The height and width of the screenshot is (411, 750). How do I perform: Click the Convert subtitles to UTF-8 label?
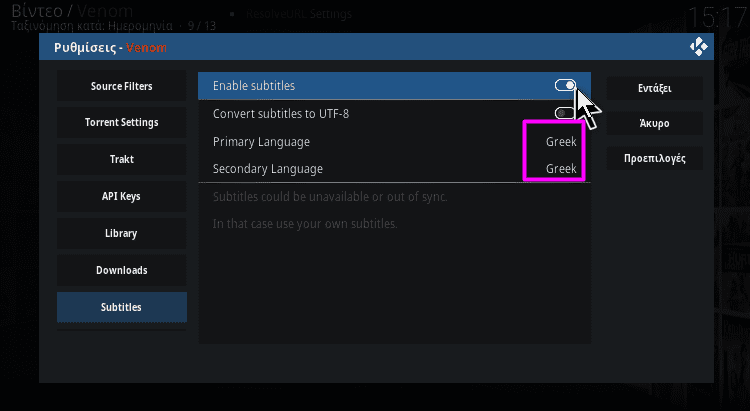(x=281, y=114)
